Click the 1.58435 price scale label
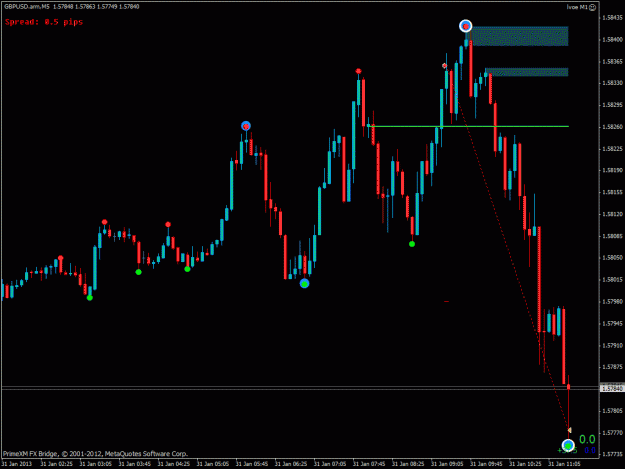This screenshot has width=625, height=469. pos(612,18)
